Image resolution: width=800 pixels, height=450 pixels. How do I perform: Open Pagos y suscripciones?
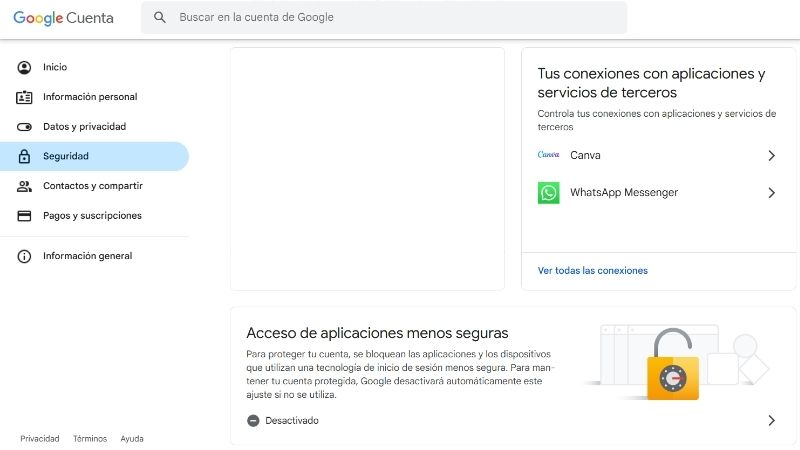[x=94, y=216]
